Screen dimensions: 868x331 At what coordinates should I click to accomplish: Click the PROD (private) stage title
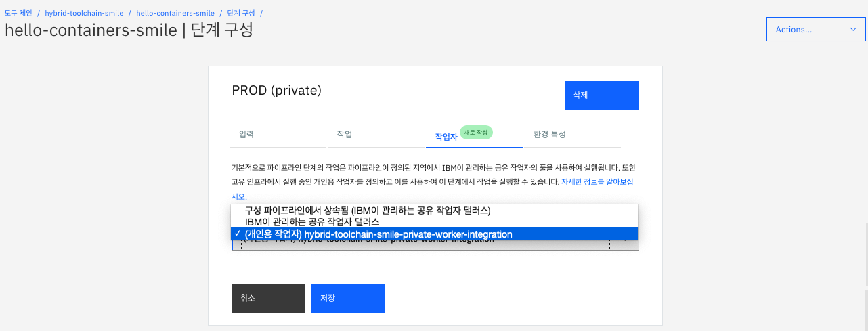tap(276, 90)
